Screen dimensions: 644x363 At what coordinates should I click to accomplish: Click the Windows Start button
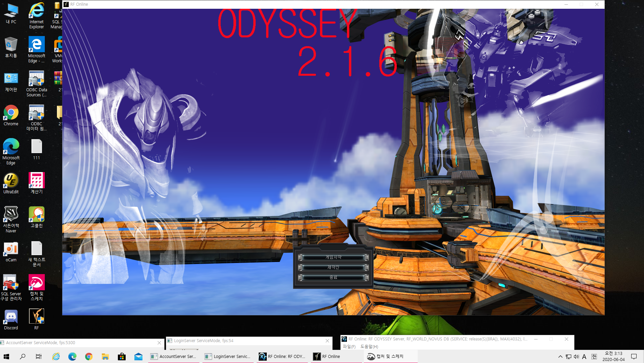6,356
